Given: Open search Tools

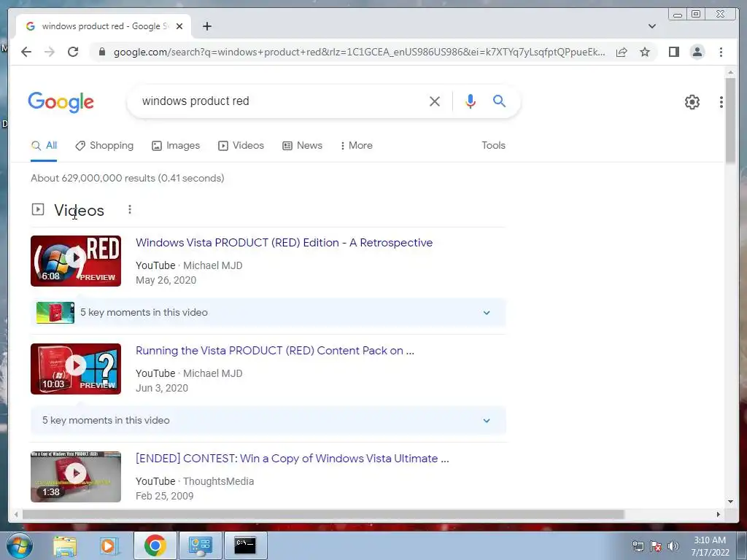Looking at the screenshot, I should click(493, 146).
